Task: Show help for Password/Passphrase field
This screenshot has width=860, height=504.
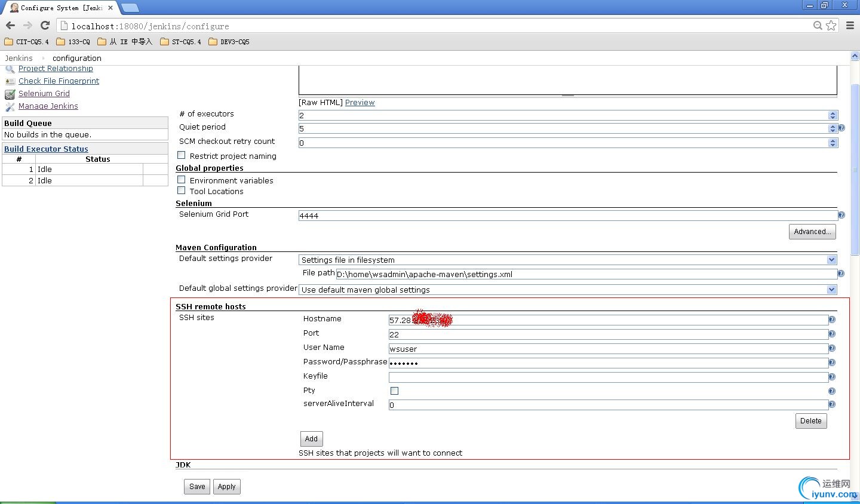Action: (x=832, y=363)
